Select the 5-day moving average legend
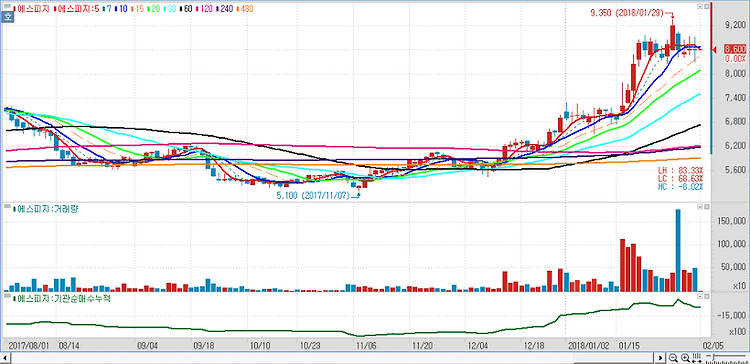Screen dimensions: 750x364 coord(77,9)
